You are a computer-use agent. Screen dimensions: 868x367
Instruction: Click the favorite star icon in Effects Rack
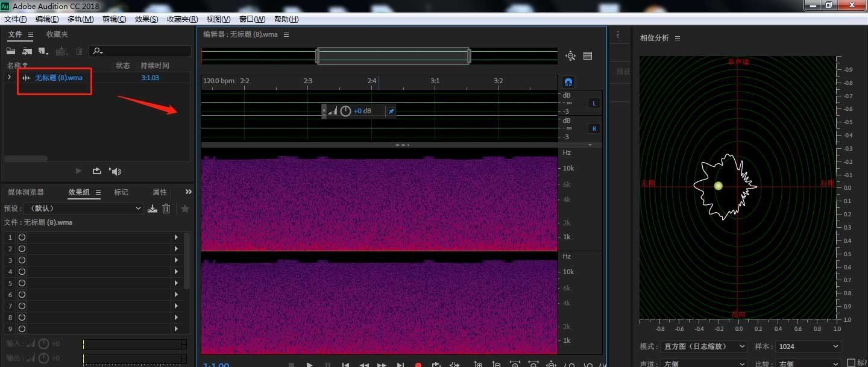coord(185,209)
